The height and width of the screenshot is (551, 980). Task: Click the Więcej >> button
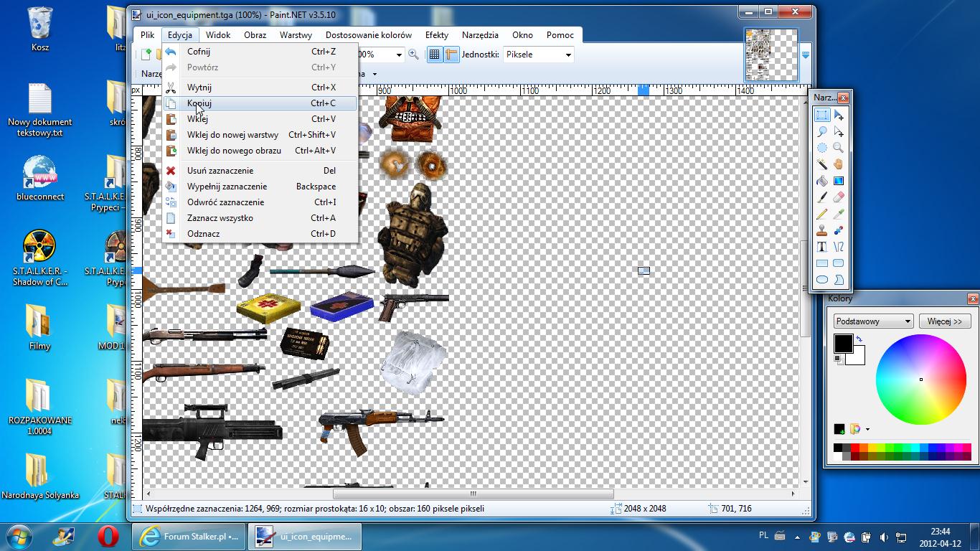[944, 321]
